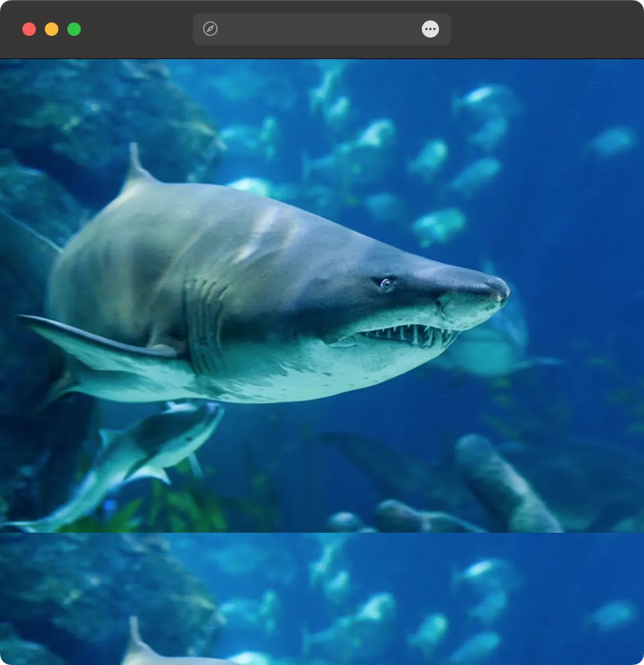Close the window with the red button
The image size is (644, 665).
pos(29,29)
